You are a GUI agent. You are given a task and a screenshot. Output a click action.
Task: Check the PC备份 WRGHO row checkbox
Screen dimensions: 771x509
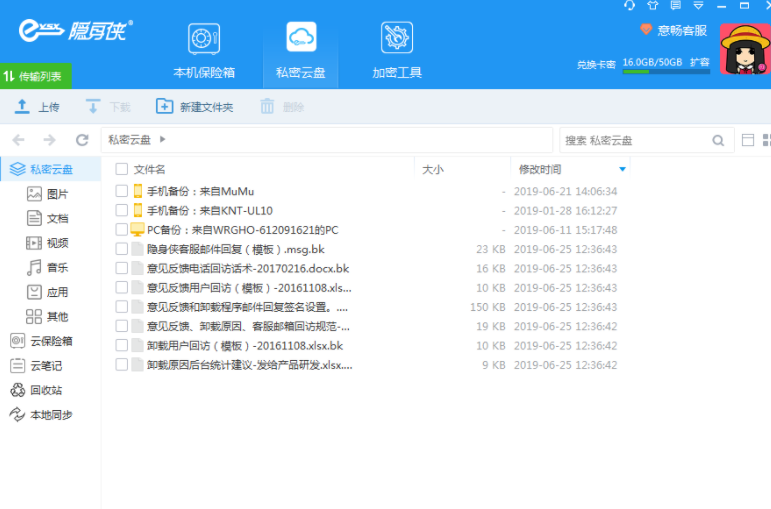(x=122, y=230)
